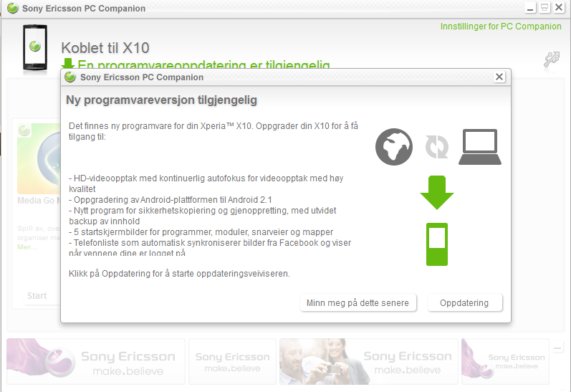This screenshot has height=392, width=571.
Task: Click line Oppgradering av Android-plattformen til Android 2.1
Action: [171, 200]
